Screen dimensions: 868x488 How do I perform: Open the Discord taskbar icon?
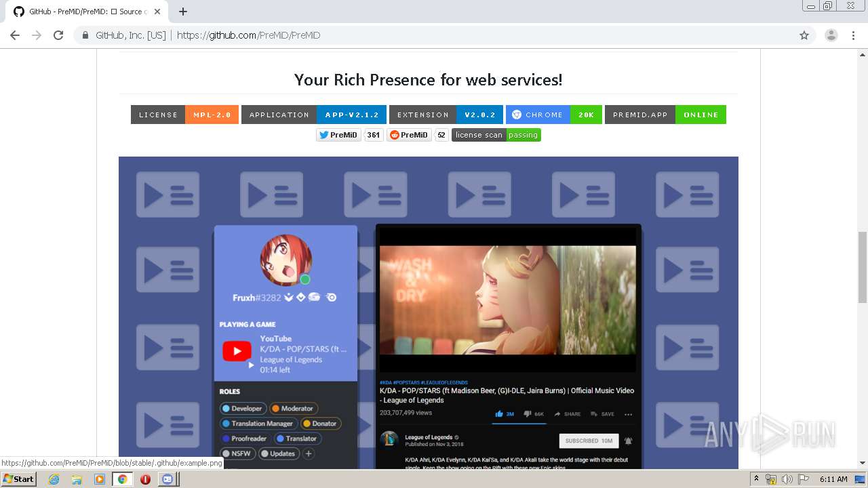[167, 479]
